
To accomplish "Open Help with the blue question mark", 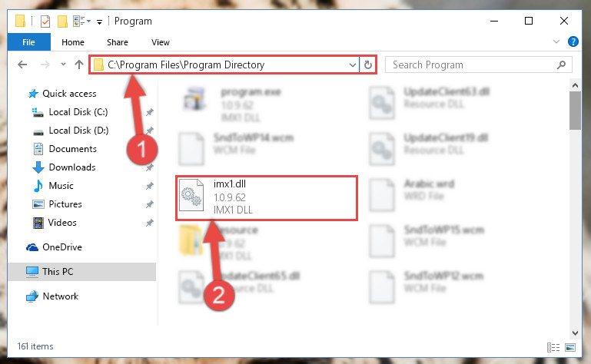I will point(573,41).
